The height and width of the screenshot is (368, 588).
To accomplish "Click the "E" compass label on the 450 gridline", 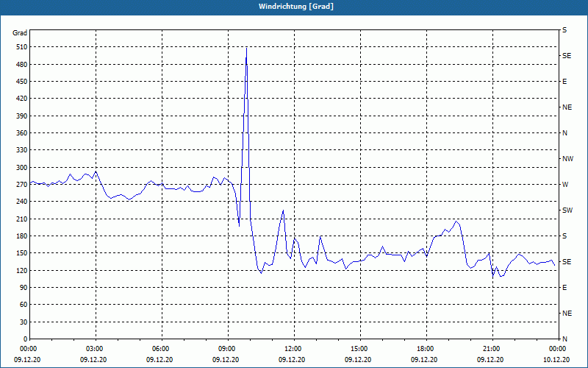I will point(564,82).
